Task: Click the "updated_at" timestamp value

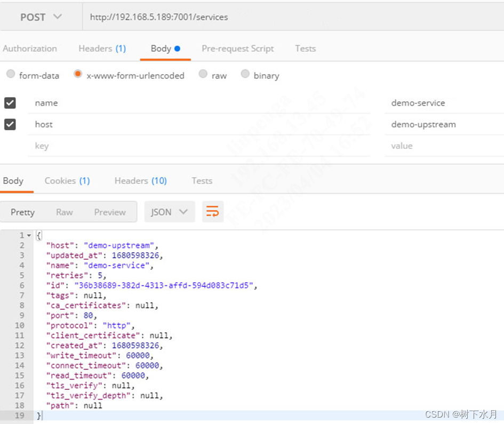Action: click(x=135, y=255)
